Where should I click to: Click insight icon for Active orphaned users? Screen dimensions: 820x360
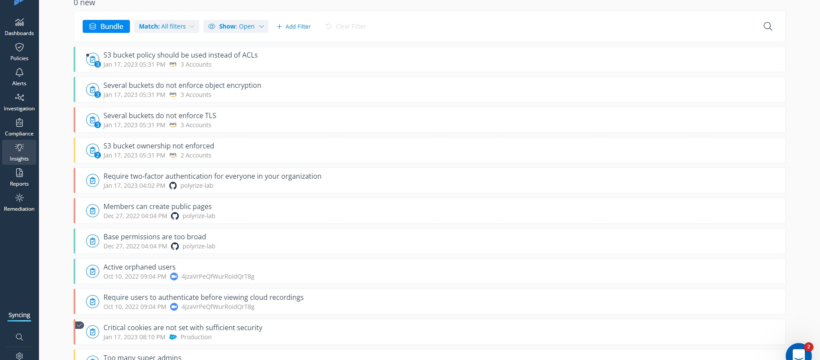pyautogui.click(x=93, y=272)
